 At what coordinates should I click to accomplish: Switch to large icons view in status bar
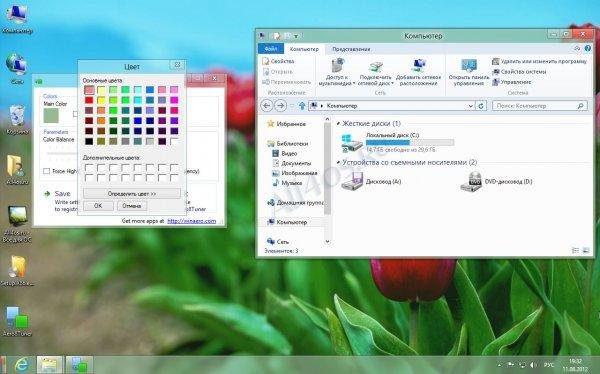pyautogui.click(x=585, y=250)
